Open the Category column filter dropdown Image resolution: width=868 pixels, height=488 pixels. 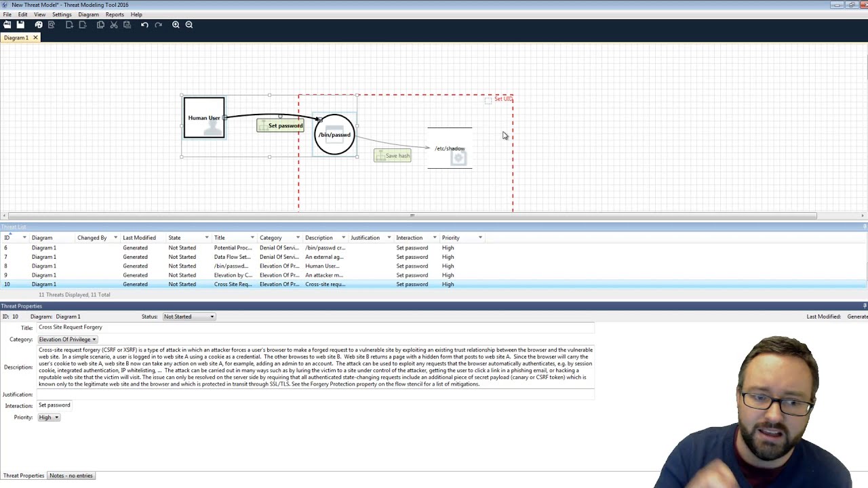click(298, 238)
